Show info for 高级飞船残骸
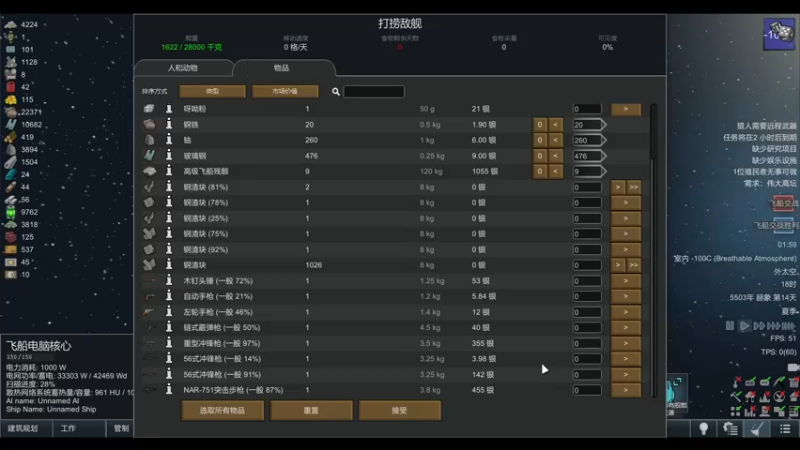Screen dimensions: 800x450 169,171
